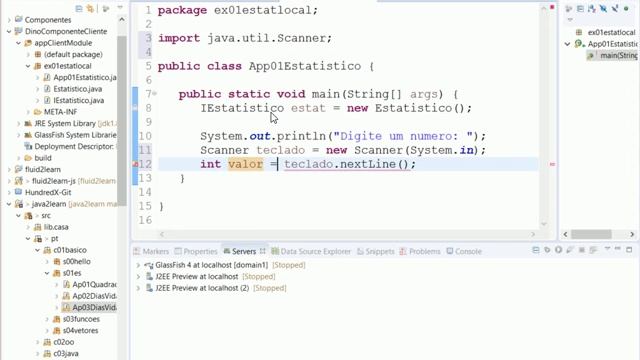Click fold toggle beside line 7
This screenshot has width=640, height=360.
[x=155, y=94]
